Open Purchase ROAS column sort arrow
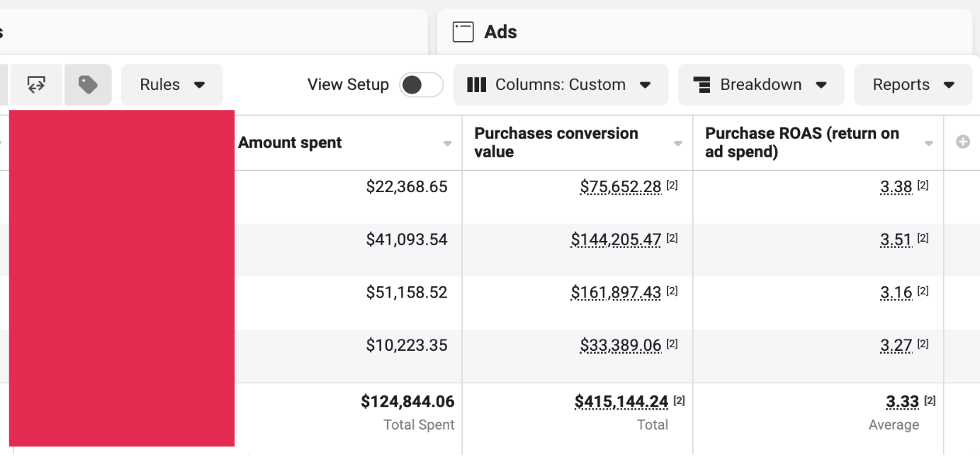This screenshot has height=460, width=980. (928, 144)
